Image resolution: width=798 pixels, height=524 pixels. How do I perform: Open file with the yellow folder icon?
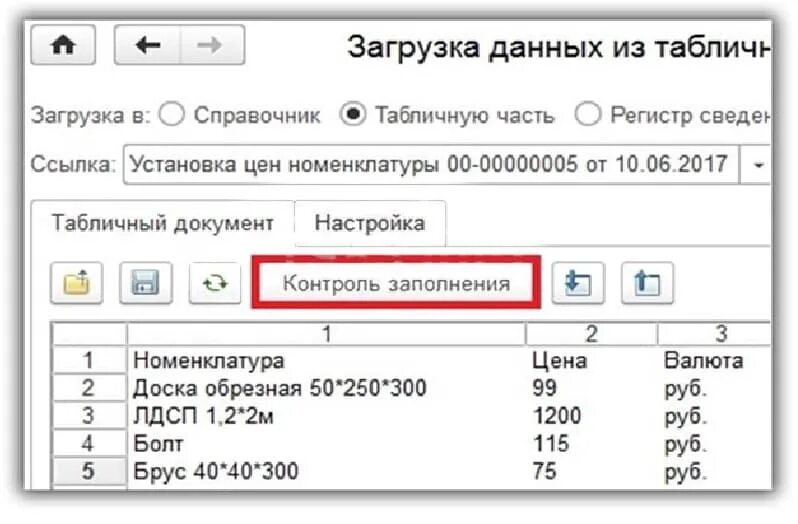(x=77, y=283)
